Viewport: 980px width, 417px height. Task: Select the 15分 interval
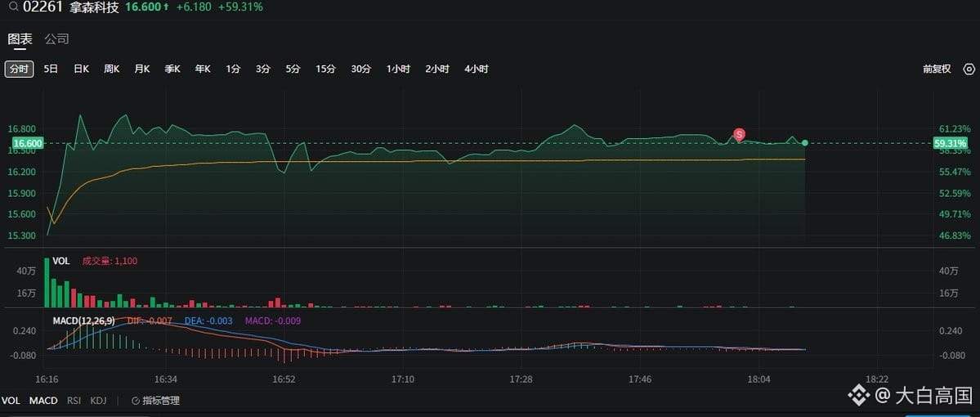325,69
